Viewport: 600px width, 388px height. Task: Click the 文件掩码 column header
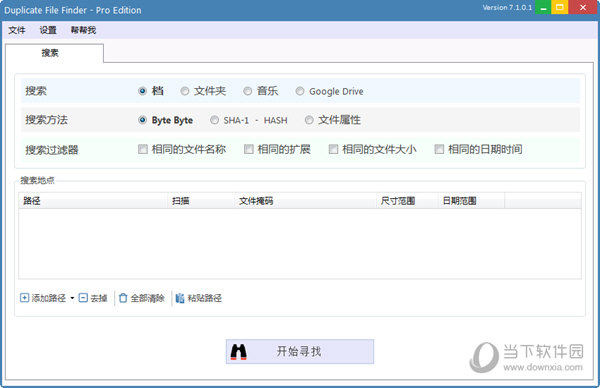click(x=305, y=201)
